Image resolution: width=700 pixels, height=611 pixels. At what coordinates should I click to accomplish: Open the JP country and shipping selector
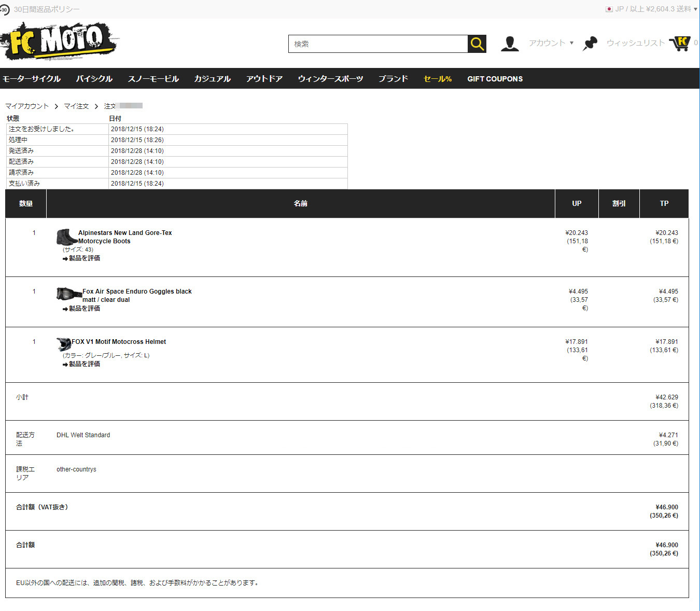coord(652,9)
